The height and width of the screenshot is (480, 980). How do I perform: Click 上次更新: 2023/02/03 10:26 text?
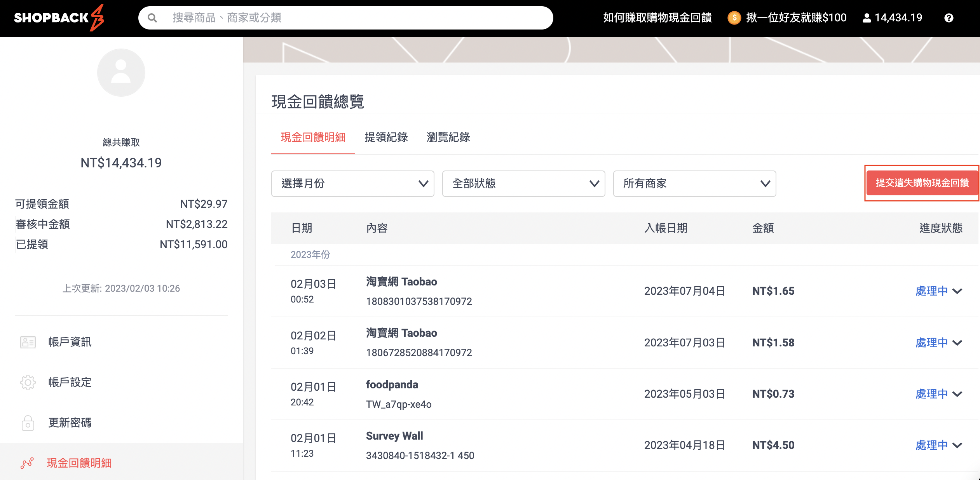coord(121,289)
